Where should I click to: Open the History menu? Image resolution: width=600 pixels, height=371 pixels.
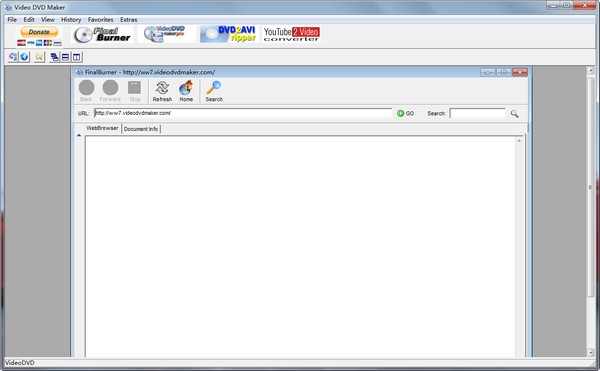pos(71,20)
